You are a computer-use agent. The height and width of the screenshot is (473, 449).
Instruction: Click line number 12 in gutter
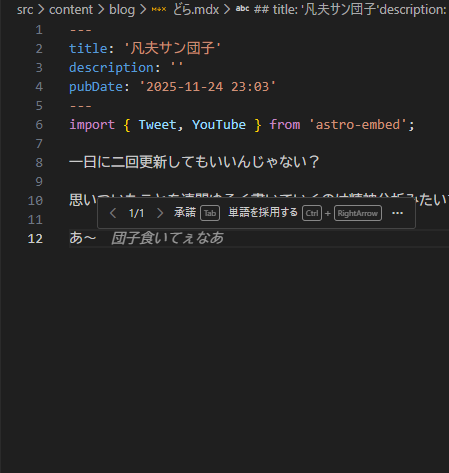[35, 239]
